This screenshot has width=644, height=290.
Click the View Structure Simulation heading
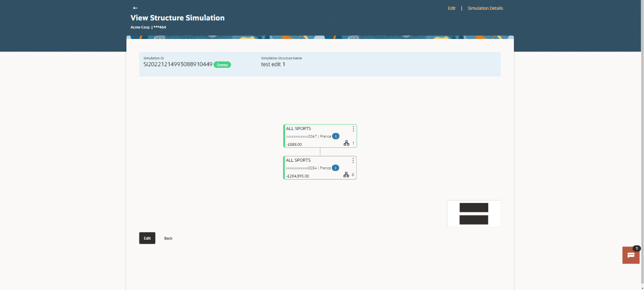(177, 18)
